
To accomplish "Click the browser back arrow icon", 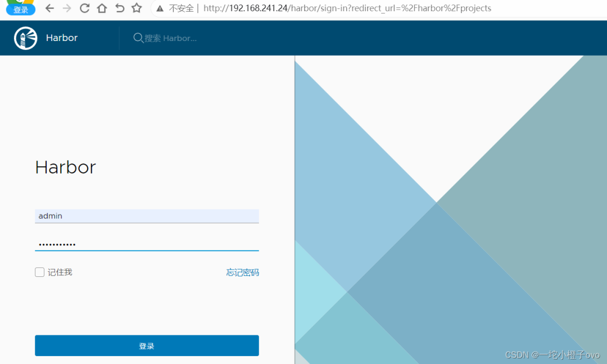I will pyautogui.click(x=49, y=8).
